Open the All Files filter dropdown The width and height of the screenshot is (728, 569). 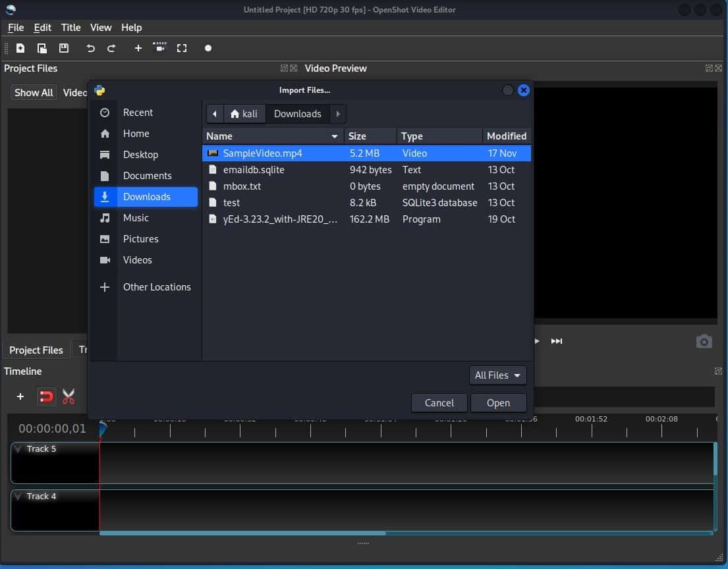(497, 375)
